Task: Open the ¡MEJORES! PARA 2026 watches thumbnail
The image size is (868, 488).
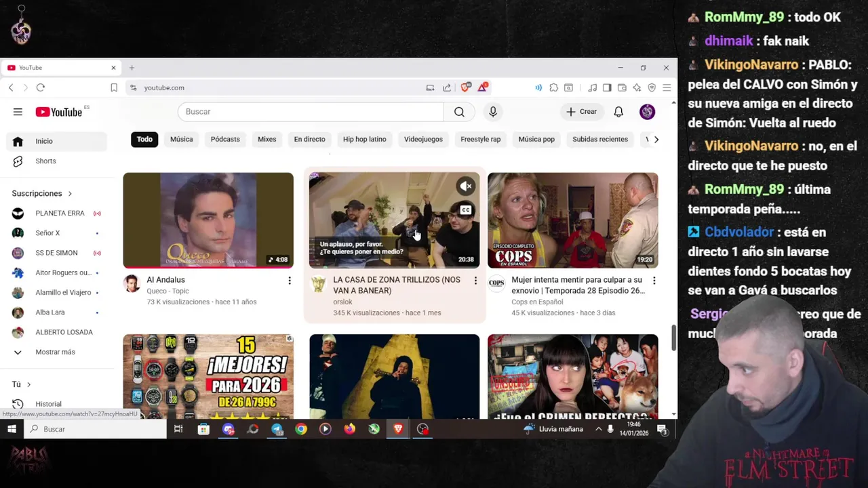Action: pyautogui.click(x=208, y=377)
